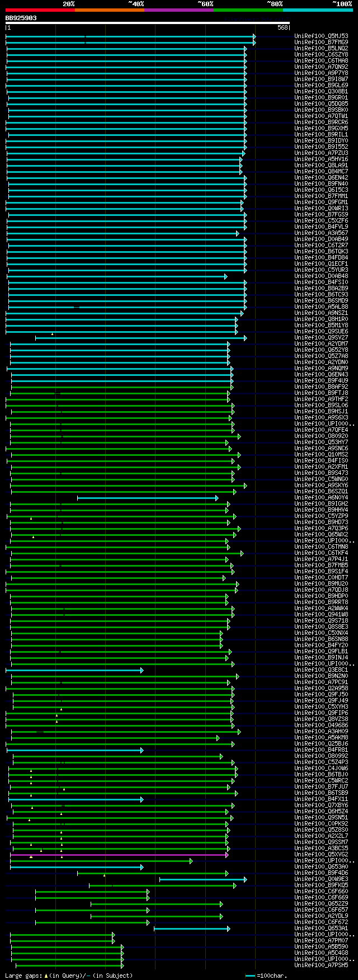358x980 pixels.
Task: Select the UniRef100_Q6I5C3 label
Action: (x=321, y=190)
